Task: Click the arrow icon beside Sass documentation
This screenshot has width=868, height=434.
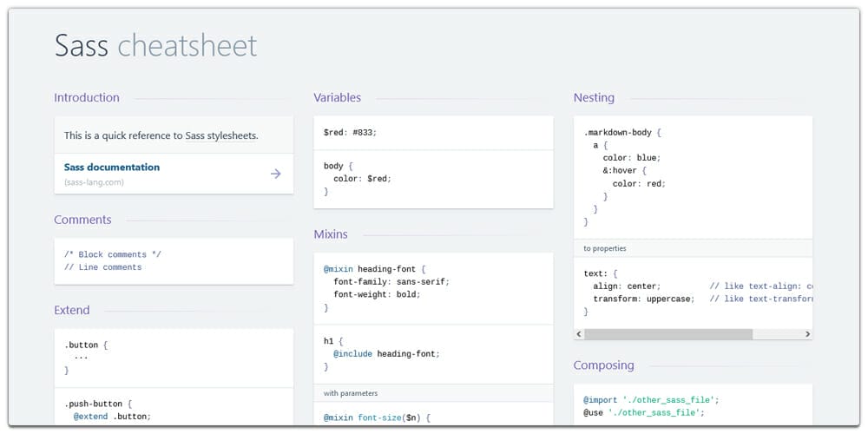Action: 276,174
